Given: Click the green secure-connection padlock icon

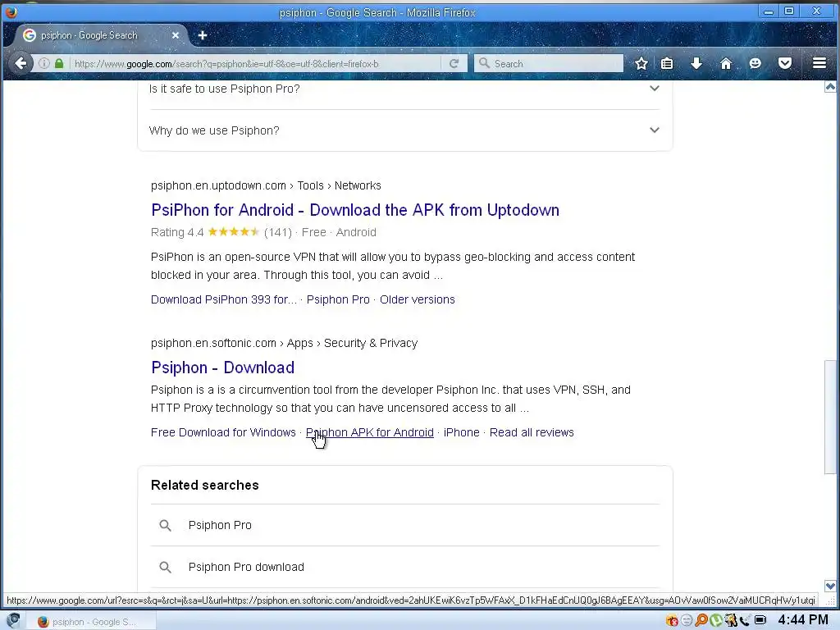Looking at the screenshot, I should (x=59, y=63).
